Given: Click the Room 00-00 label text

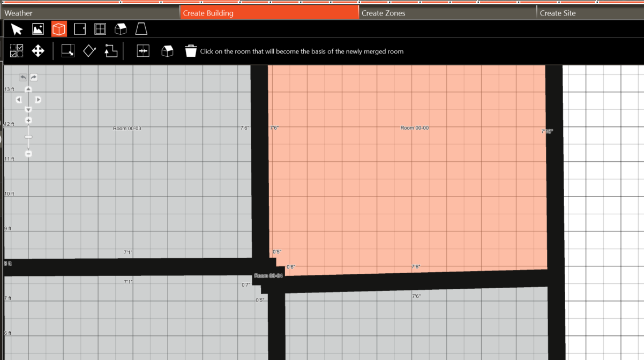Looking at the screenshot, I should pos(415,128).
